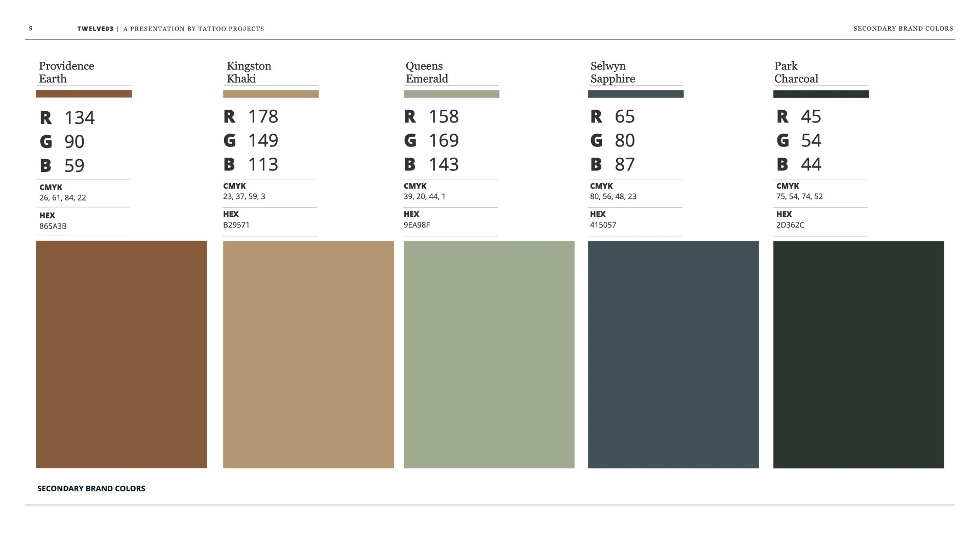Click the hex code 9EA98F

(416, 225)
